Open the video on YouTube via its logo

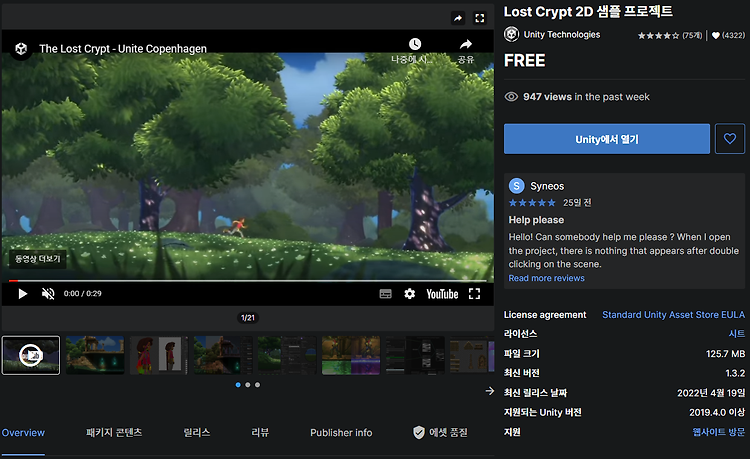tap(442, 294)
